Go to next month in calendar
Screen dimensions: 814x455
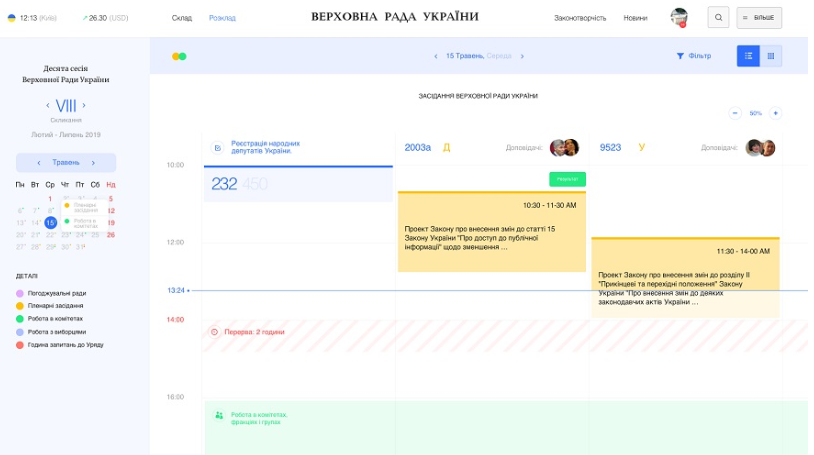tap(93, 163)
